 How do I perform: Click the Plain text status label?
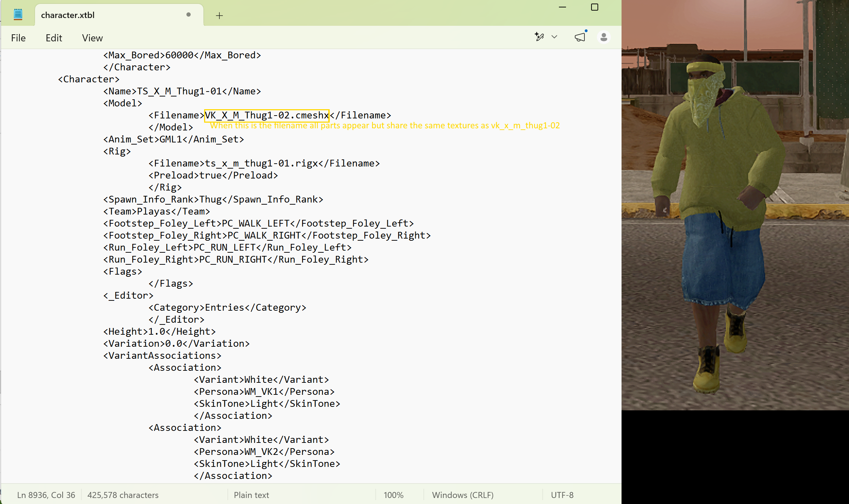point(251,495)
